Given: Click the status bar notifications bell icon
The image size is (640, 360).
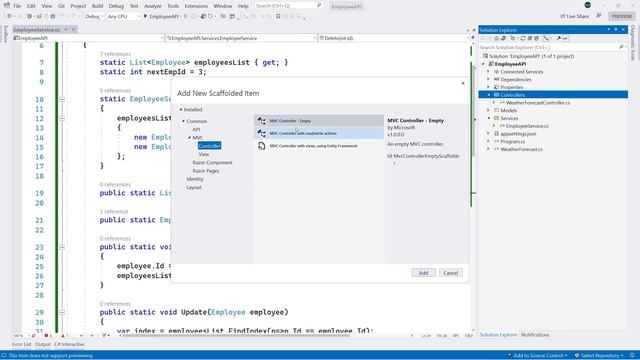Looking at the screenshot, I should 632,356.
